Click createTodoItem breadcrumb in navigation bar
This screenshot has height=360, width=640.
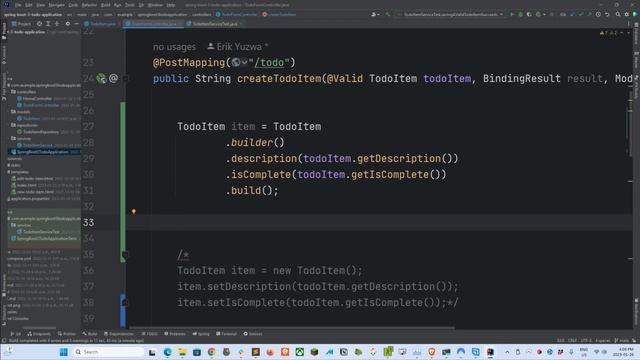coord(280,14)
